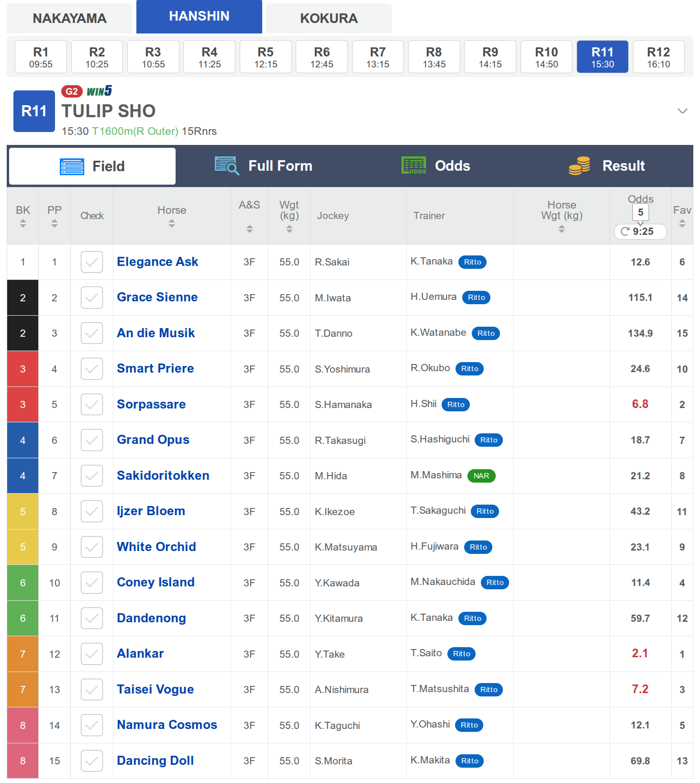Check the box for Grace Sienne
Image resolution: width=700 pixels, height=783 pixels.
click(x=92, y=298)
